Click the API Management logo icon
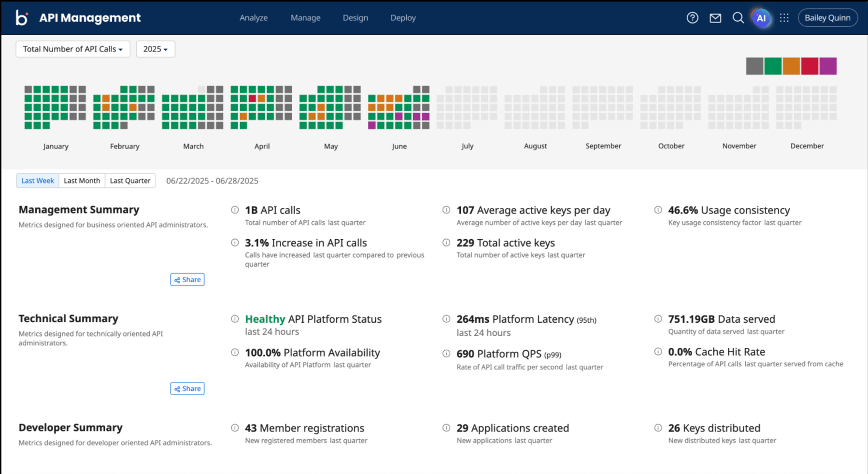Screen dimensions: 868x474 (x=22, y=18)
